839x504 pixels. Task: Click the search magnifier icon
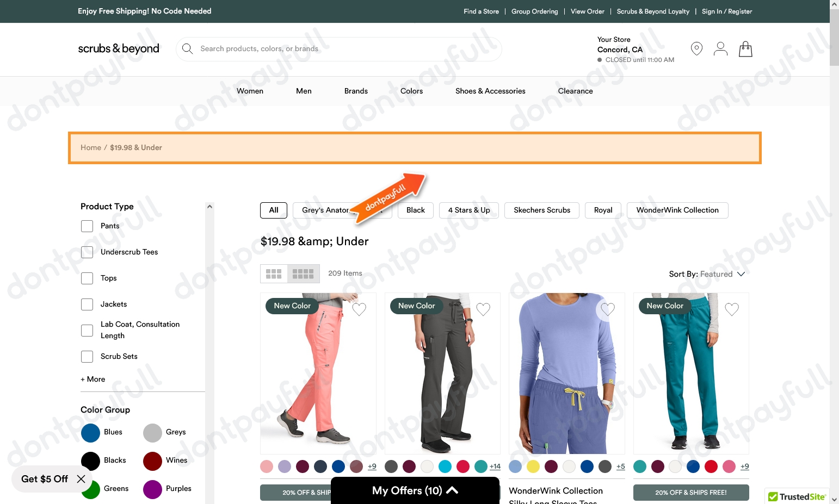[187, 48]
